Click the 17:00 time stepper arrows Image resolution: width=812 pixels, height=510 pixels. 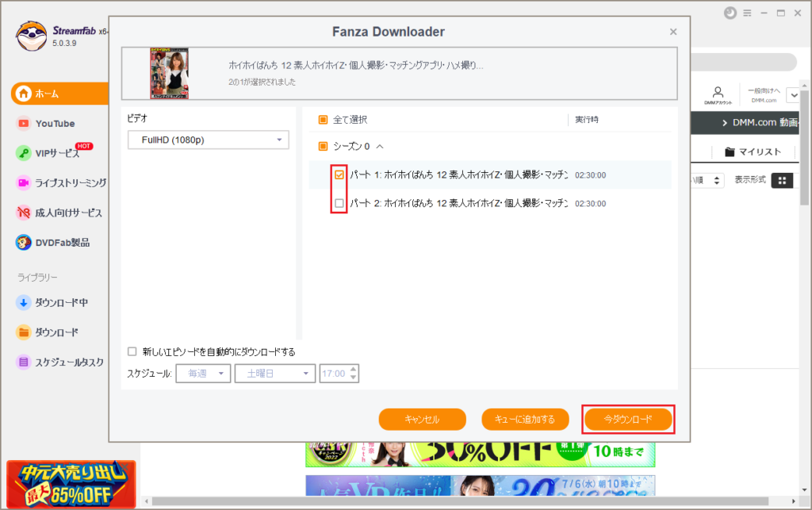coord(353,374)
